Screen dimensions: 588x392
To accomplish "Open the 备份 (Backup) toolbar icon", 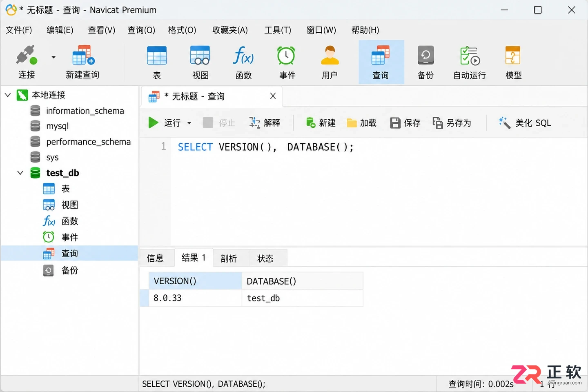I will 425,56.
